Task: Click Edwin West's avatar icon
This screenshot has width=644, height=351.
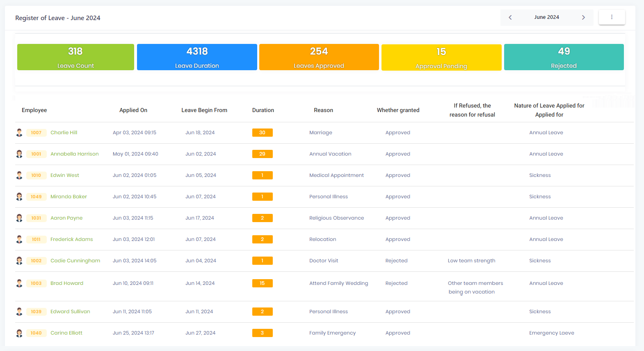Action: tap(19, 175)
